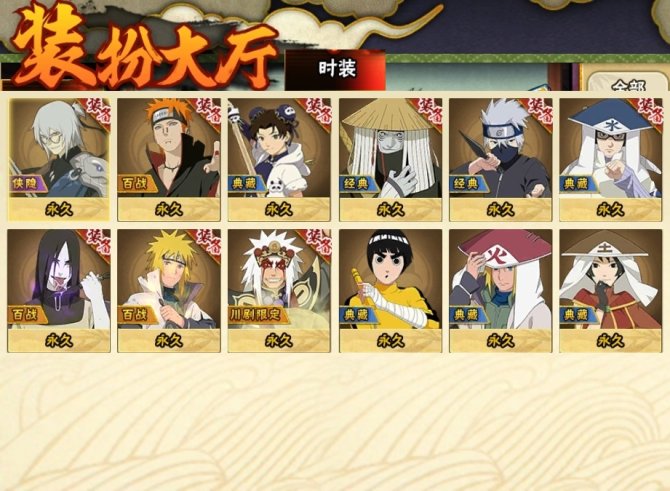Switch to the 全部 filter tab
Viewport: 670px width, 491px height.
coord(627,83)
